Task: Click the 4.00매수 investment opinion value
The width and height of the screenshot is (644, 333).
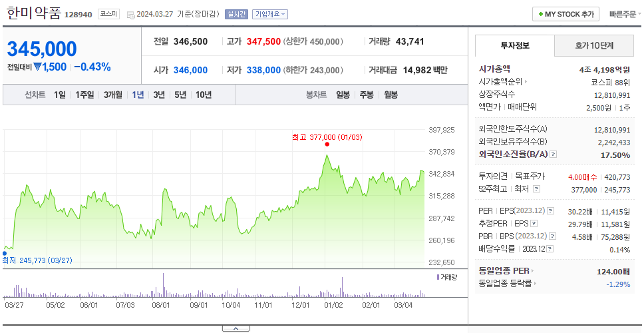Action: click(x=583, y=176)
